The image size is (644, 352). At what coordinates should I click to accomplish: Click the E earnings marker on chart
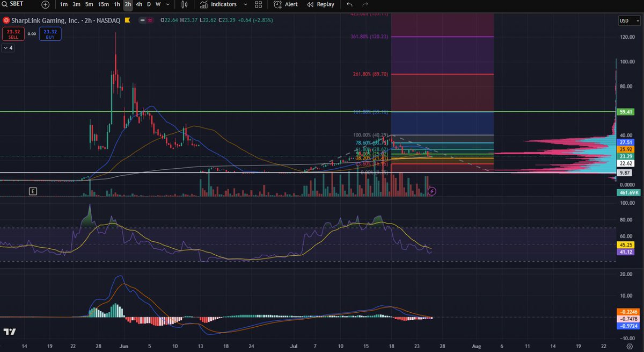click(x=33, y=191)
